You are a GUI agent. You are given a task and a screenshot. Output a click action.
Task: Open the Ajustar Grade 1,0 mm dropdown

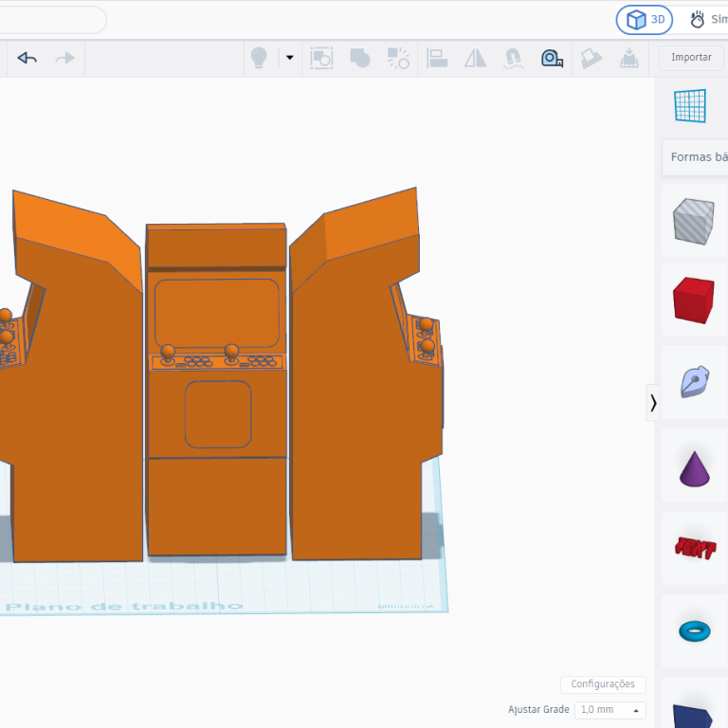pos(610,710)
